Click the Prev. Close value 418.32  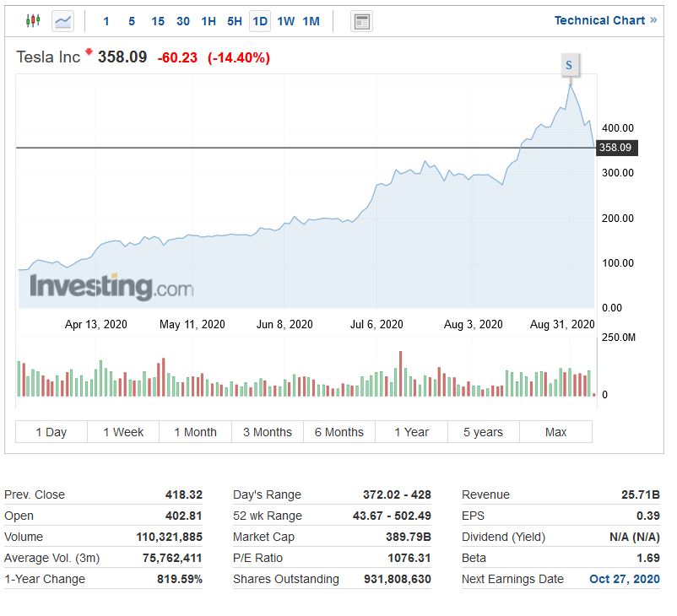click(x=184, y=494)
